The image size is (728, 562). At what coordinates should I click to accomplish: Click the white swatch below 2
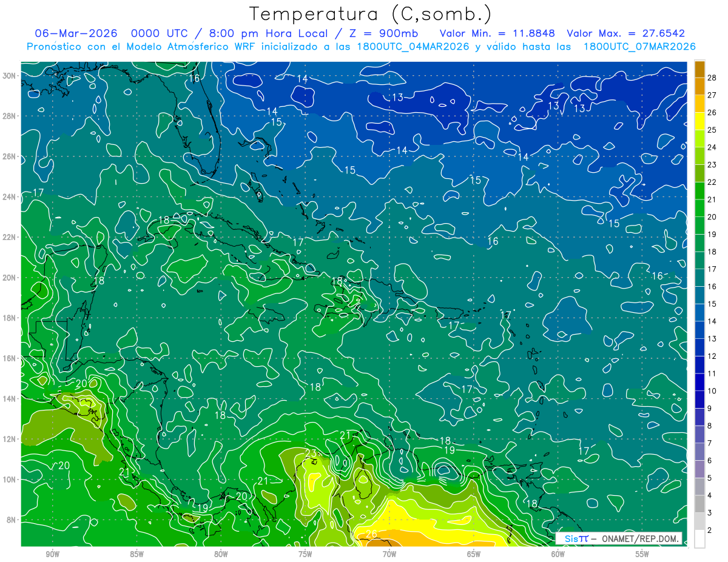tap(699, 539)
